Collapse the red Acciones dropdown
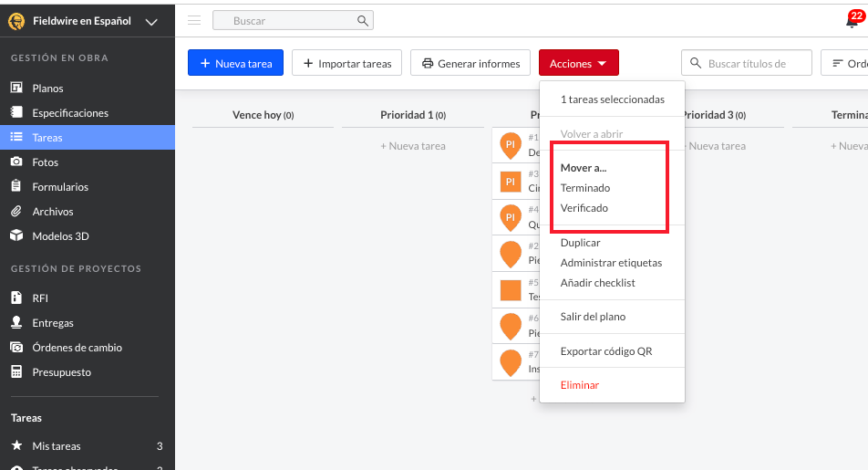 point(578,63)
